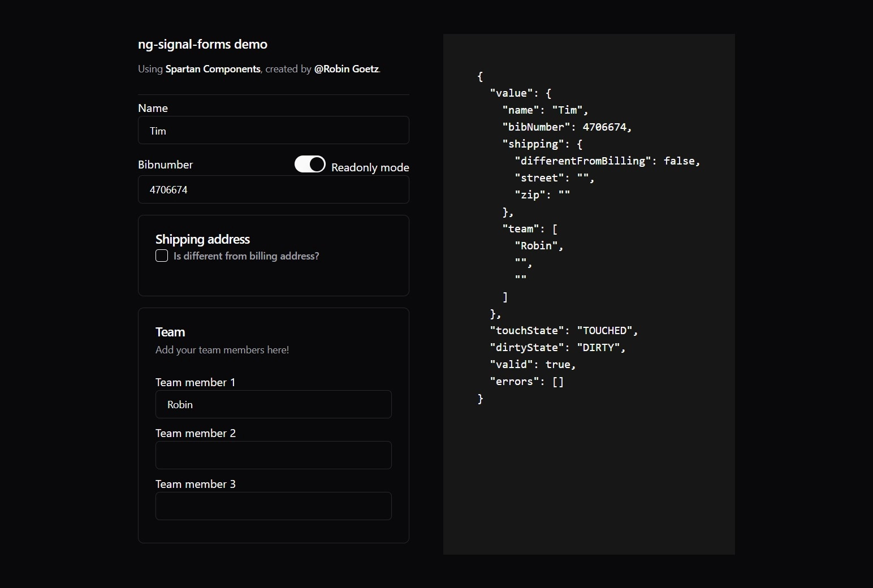
Task: Click the Name field label
Action: click(x=153, y=108)
